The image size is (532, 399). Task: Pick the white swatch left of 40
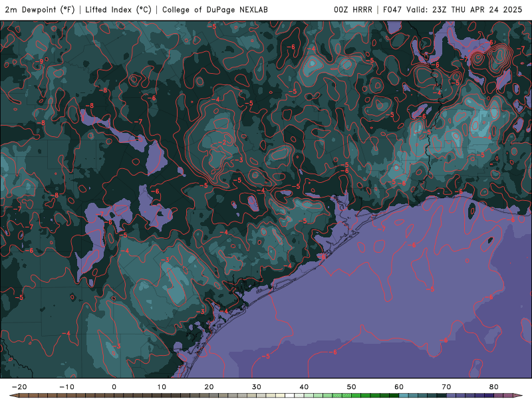tap(290, 395)
